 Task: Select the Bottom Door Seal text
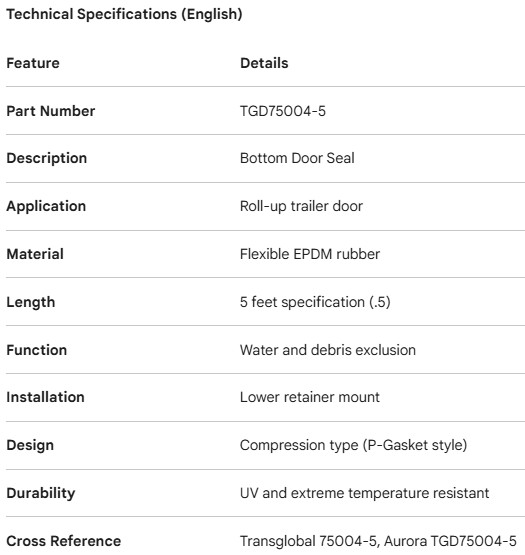coord(297,158)
